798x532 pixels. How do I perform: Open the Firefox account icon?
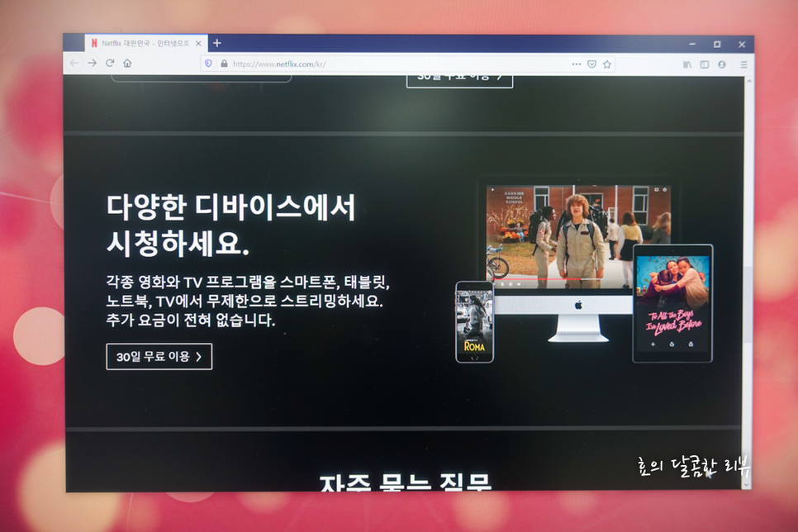coord(722,64)
